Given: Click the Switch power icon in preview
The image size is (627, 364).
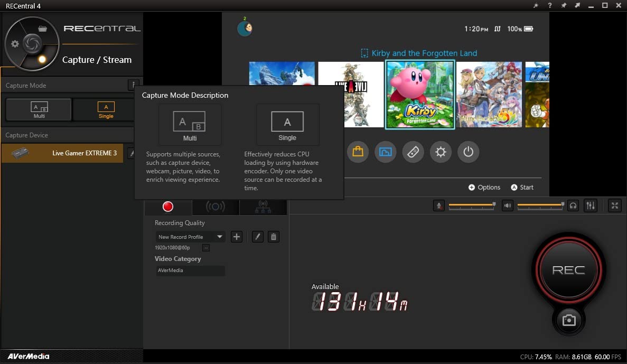Looking at the screenshot, I should point(468,152).
